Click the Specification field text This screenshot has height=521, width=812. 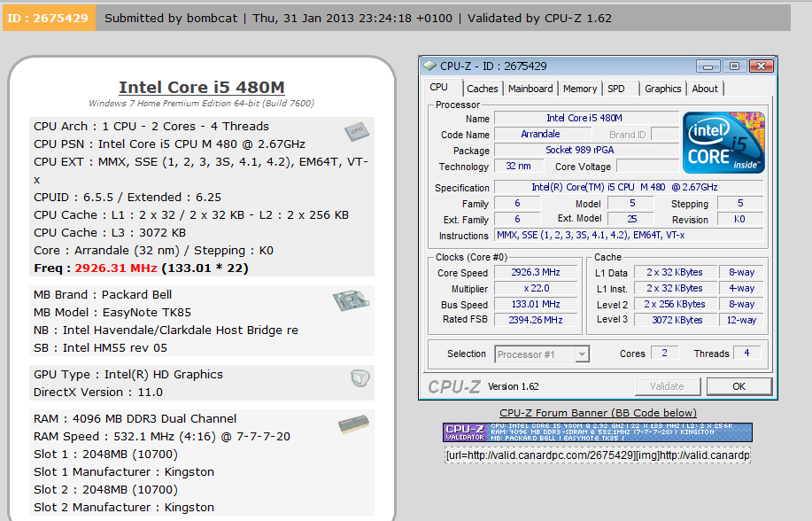(x=628, y=187)
